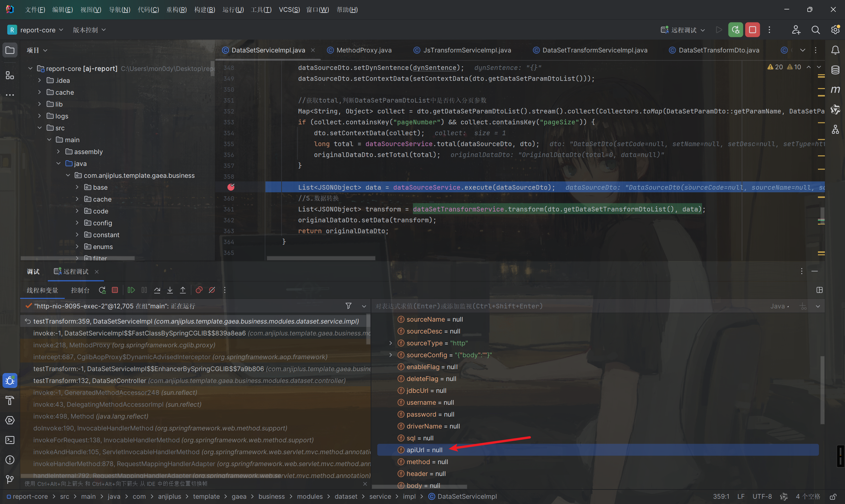The height and width of the screenshot is (504, 845).
Task: Open the Notifications bell icon
Action: (835, 50)
